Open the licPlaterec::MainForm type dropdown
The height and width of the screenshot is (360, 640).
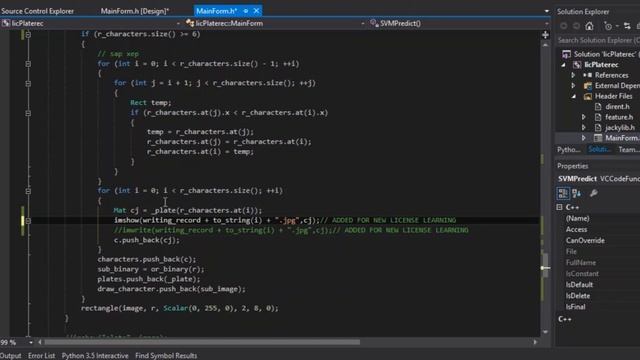(363, 24)
